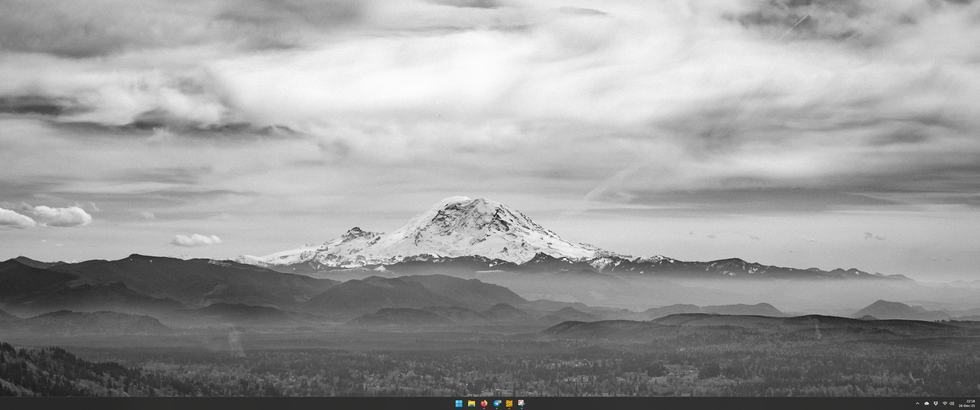Expand the hidden tray icons chevron

pyautogui.click(x=917, y=403)
